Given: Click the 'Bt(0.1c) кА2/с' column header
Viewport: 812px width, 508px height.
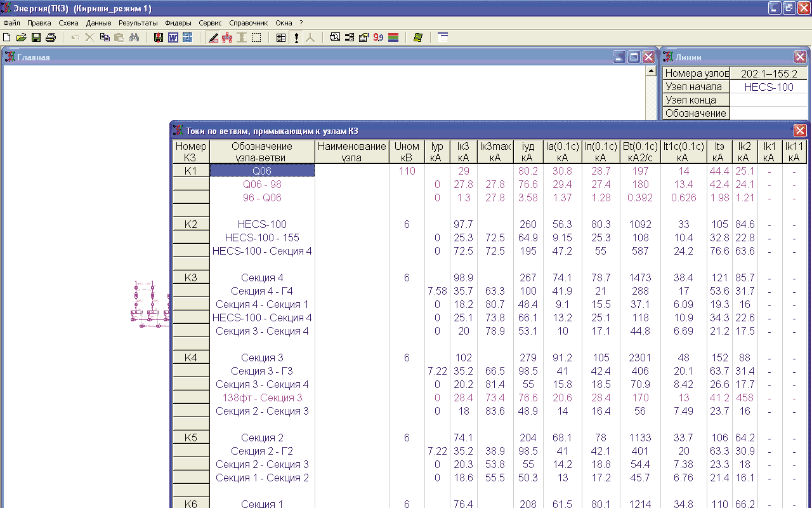Looking at the screenshot, I should [640, 152].
